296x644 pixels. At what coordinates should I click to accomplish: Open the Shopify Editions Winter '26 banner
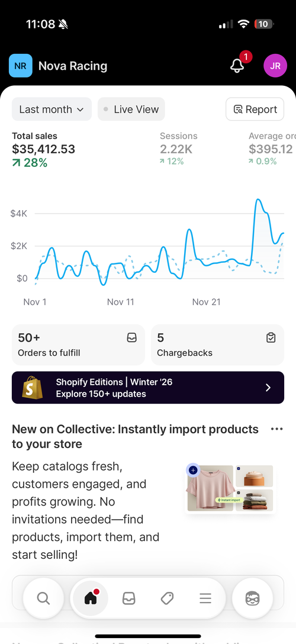point(148,388)
